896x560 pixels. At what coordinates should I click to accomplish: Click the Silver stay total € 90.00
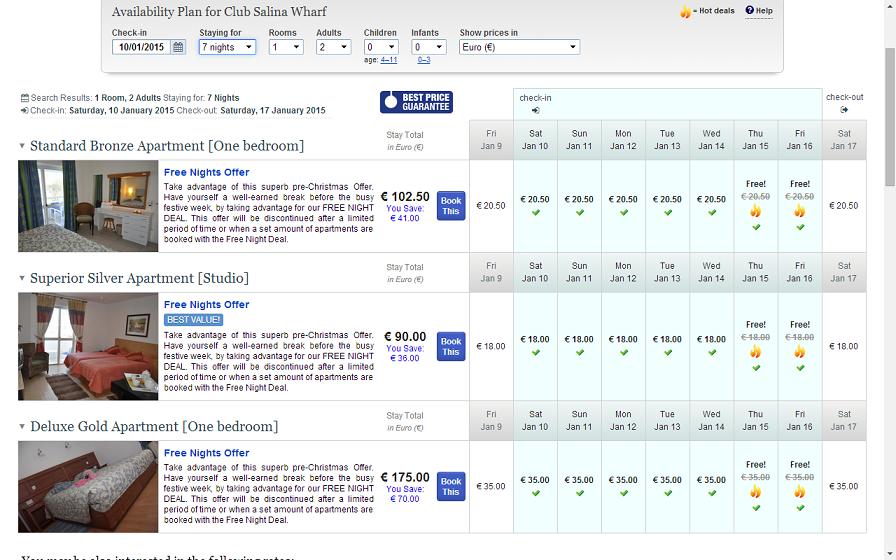(x=405, y=337)
